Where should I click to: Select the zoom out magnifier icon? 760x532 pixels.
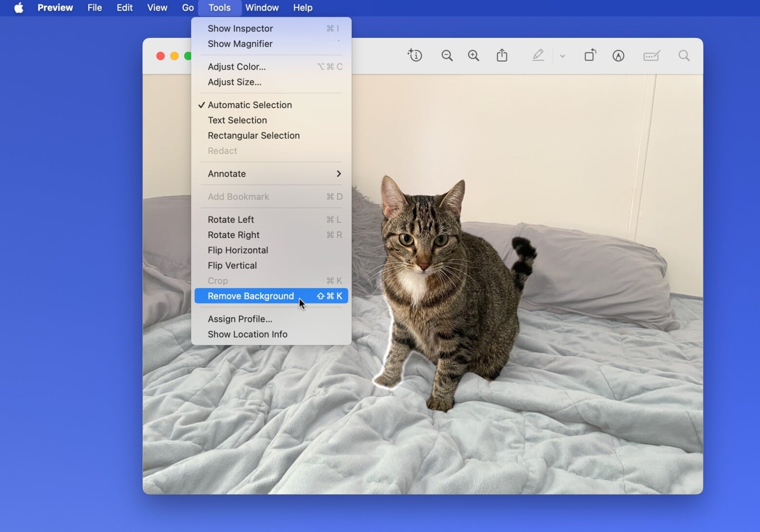(446, 56)
